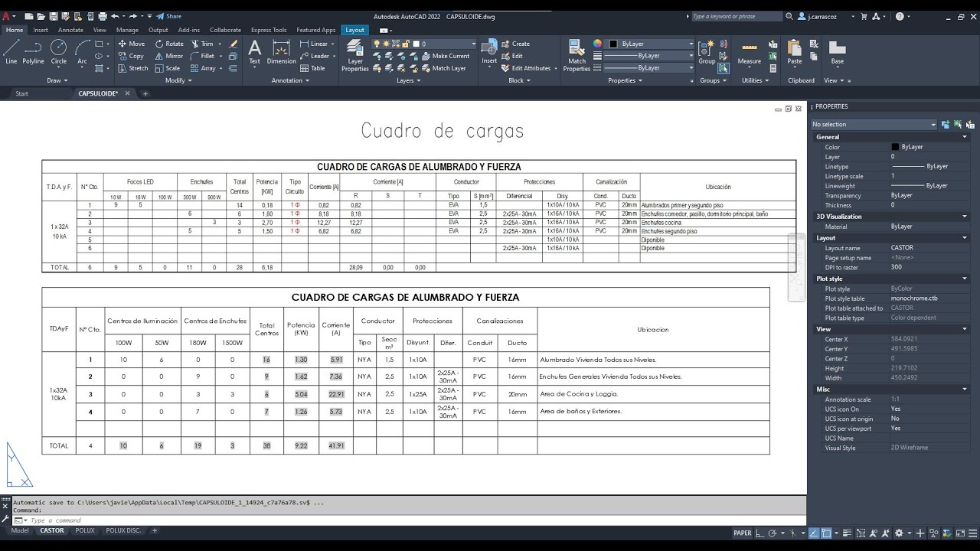This screenshot has width=980, height=551.
Task: Select the Dimension tool
Action: point(282,52)
